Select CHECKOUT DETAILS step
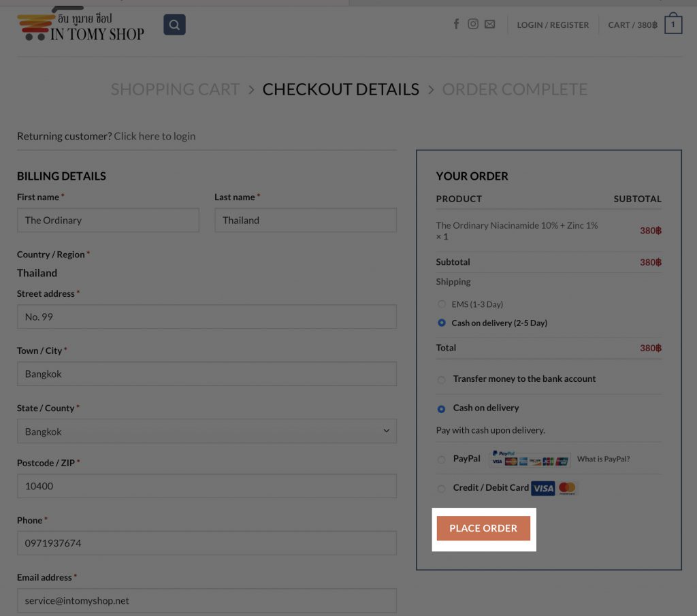The image size is (697, 616). click(x=340, y=89)
